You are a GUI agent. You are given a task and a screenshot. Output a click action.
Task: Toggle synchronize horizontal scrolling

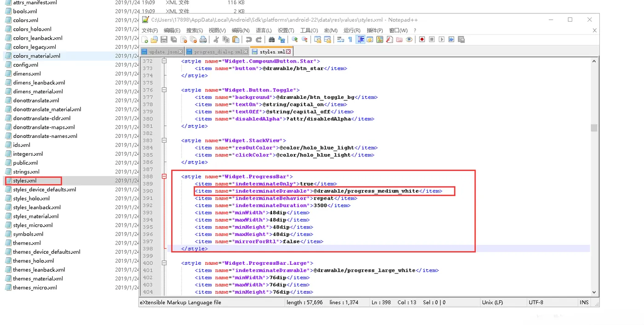click(x=328, y=40)
